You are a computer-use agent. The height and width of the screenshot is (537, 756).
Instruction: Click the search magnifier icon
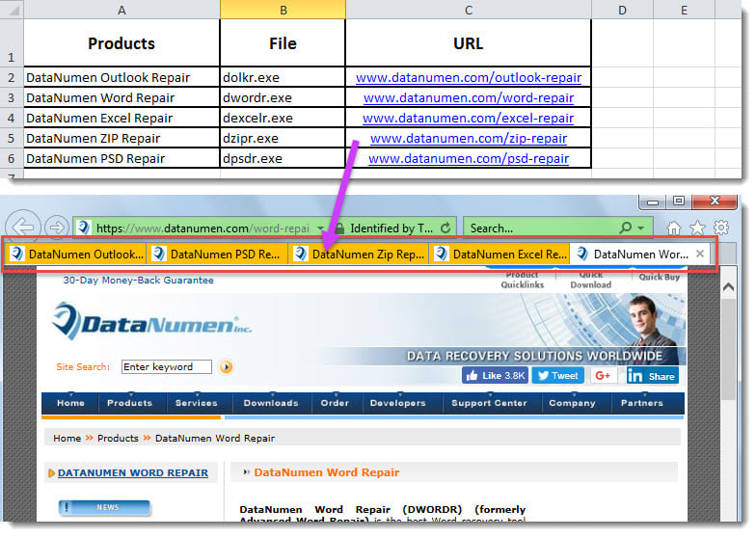626,228
